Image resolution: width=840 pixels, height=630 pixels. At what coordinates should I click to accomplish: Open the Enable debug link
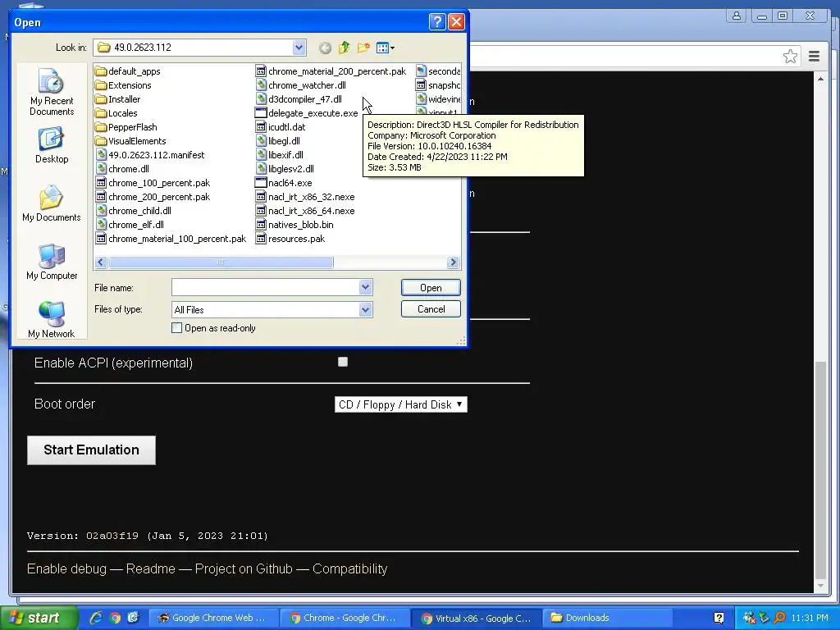(x=67, y=569)
